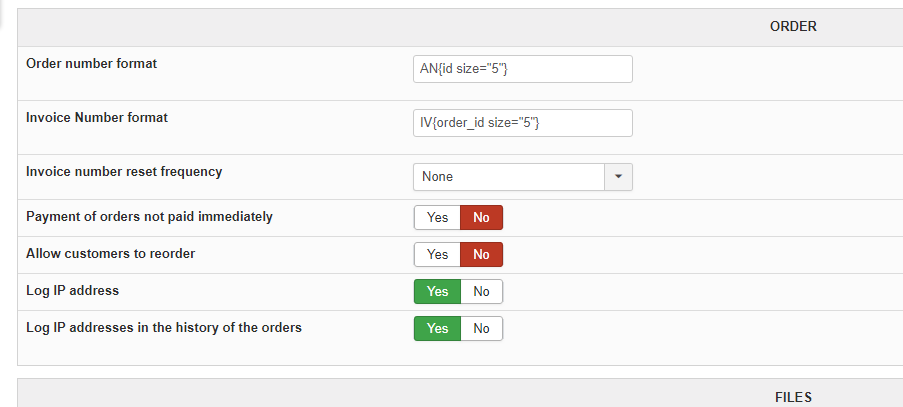Click the FILES section header

[x=793, y=397]
